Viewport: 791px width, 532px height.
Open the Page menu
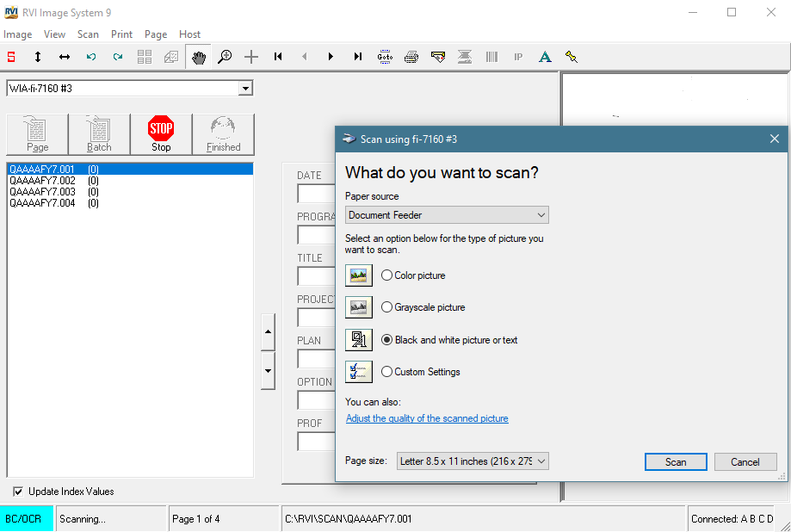[156, 34]
